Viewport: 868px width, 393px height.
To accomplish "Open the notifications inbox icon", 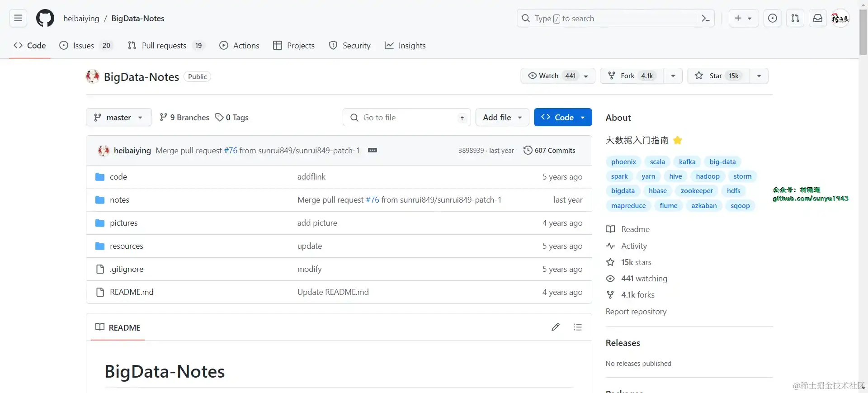I will [818, 19].
